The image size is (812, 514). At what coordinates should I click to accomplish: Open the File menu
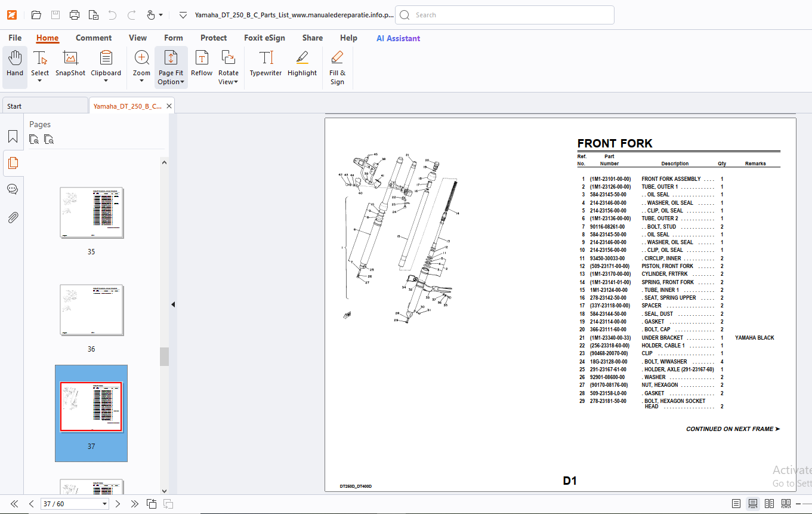click(x=15, y=38)
